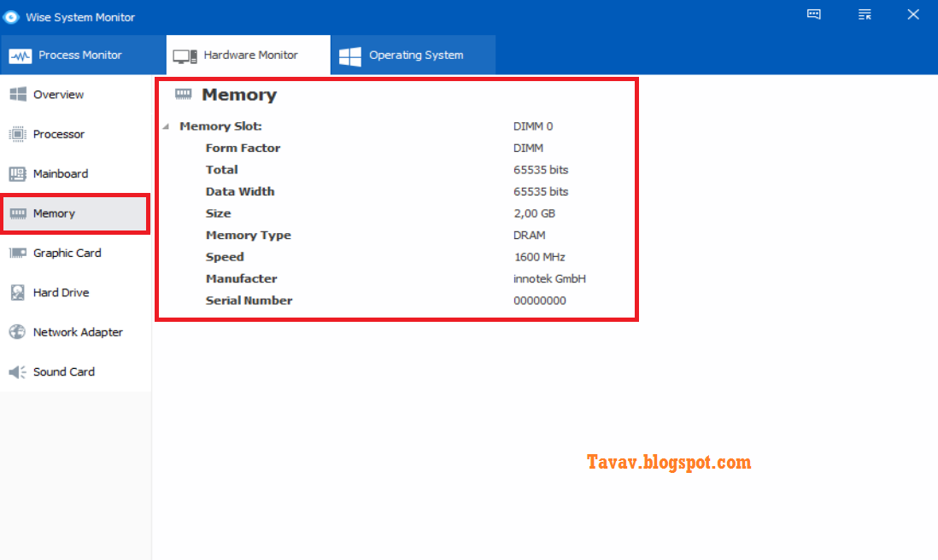Click the Mainboard icon in the sidebar
938x560 pixels.
click(x=16, y=173)
